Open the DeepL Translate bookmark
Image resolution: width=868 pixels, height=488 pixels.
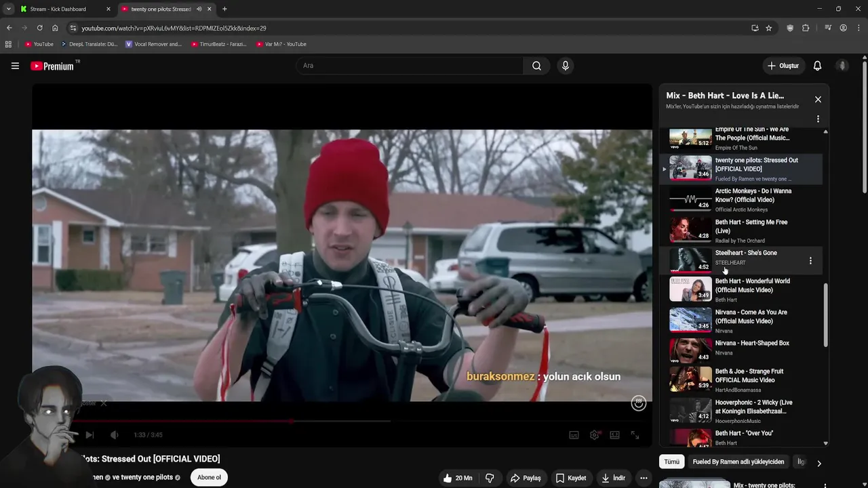coord(89,44)
